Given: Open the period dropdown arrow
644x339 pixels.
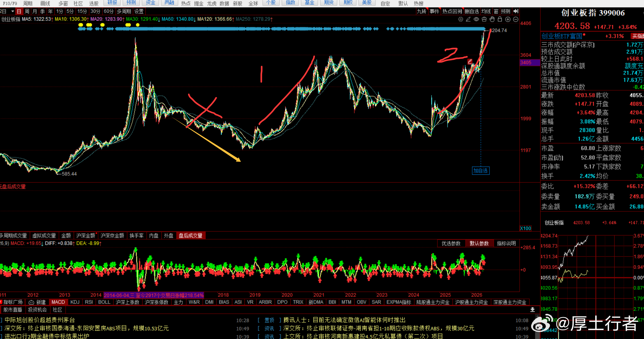Looking at the screenshot, I should click(x=13, y=11).
